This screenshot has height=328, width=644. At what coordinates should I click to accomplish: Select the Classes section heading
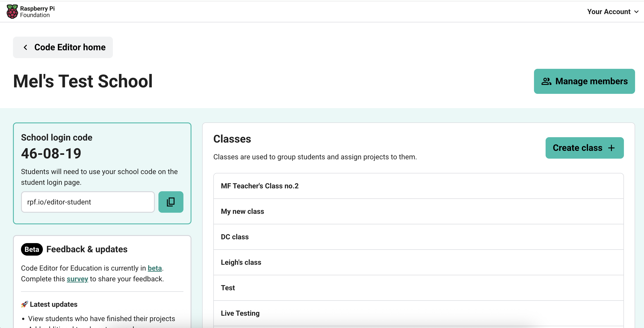(x=232, y=139)
